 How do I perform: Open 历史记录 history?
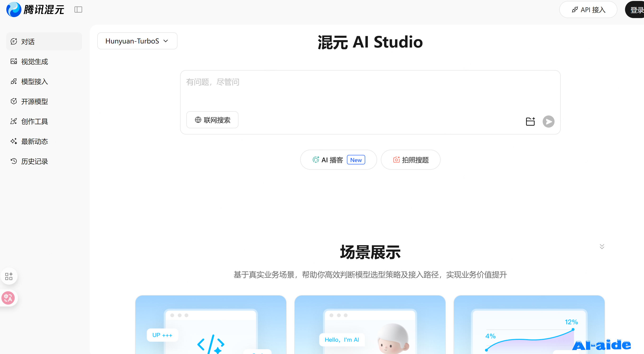[44, 162]
